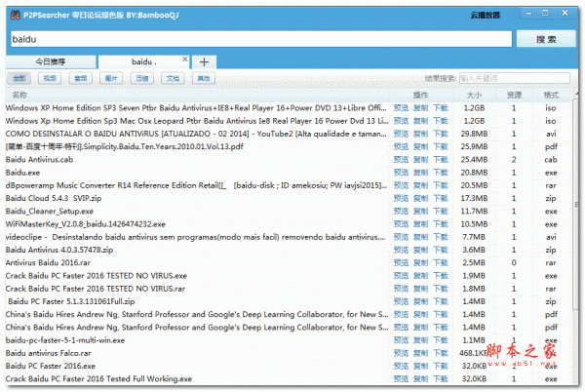Preview Antivirus Baidu 2016.rar

pyautogui.click(x=401, y=262)
